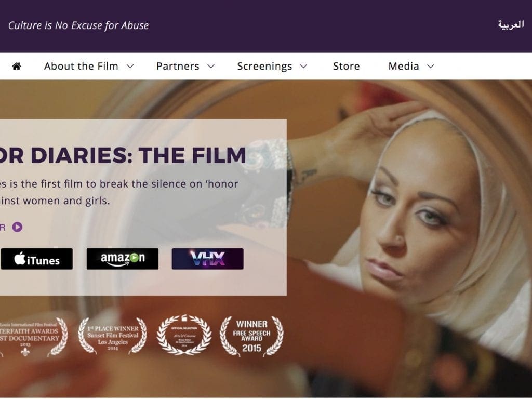Expand the Partners dropdown chevron

pyautogui.click(x=211, y=66)
